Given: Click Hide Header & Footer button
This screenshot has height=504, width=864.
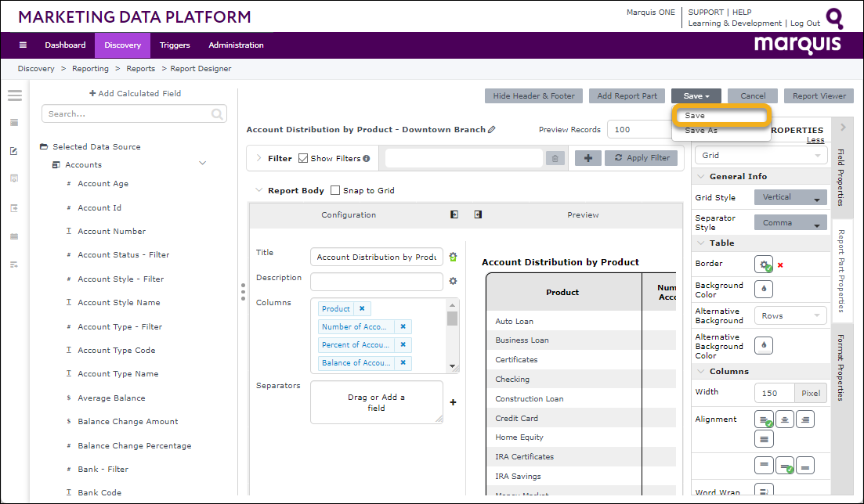Looking at the screenshot, I should click(533, 95).
